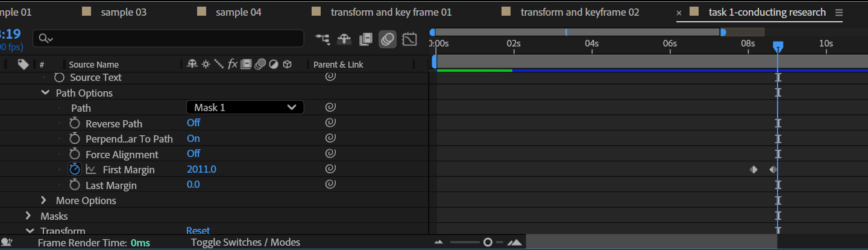Click the timeline zoom slider handle
This screenshot has height=250, width=868.
tap(488, 242)
